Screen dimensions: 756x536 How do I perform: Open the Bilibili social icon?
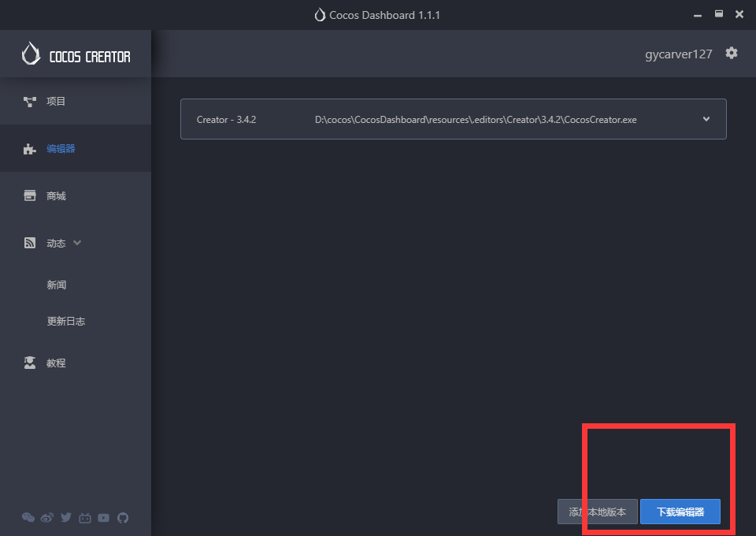point(85,518)
